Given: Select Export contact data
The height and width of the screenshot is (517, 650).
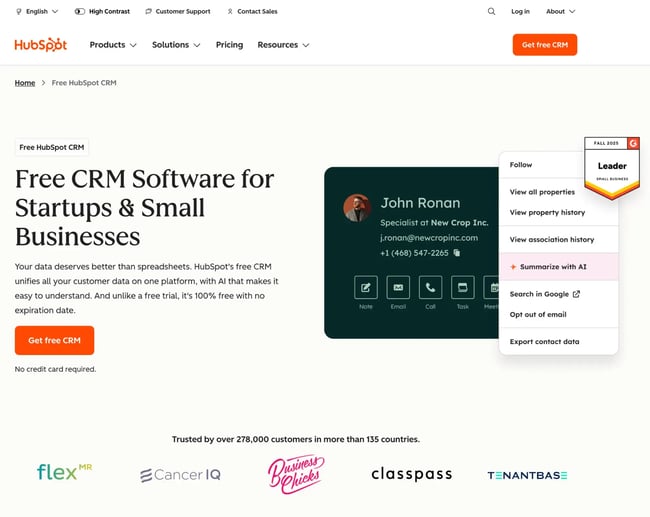Looking at the screenshot, I should point(544,342).
